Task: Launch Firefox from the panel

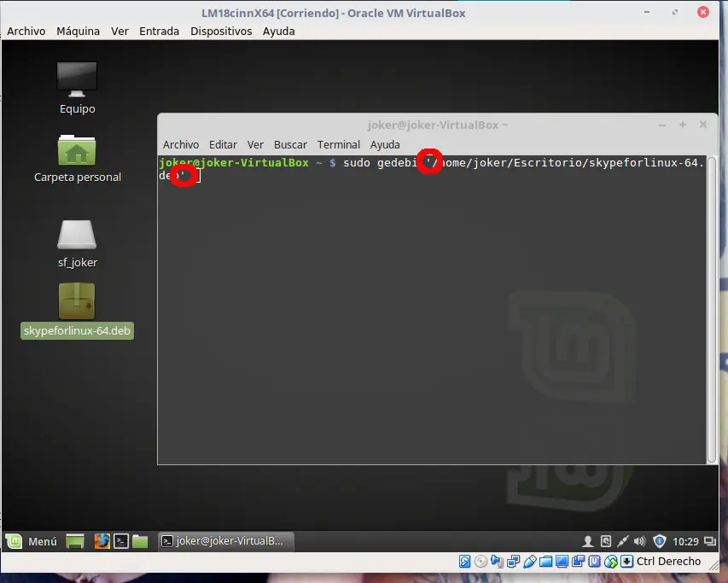Action: point(102,541)
